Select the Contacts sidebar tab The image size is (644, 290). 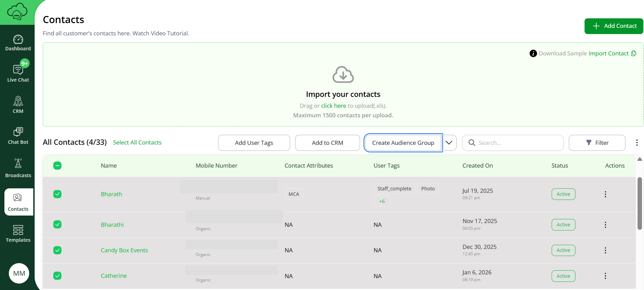(x=19, y=202)
